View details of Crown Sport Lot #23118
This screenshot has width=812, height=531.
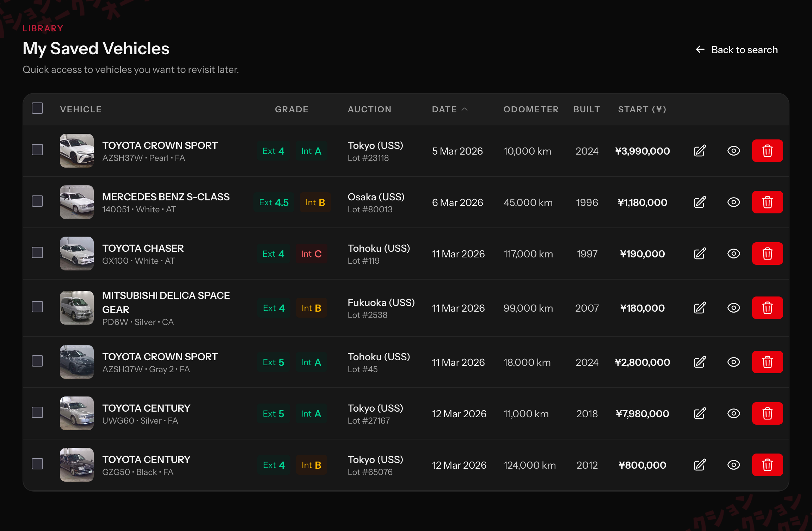[733, 151]
